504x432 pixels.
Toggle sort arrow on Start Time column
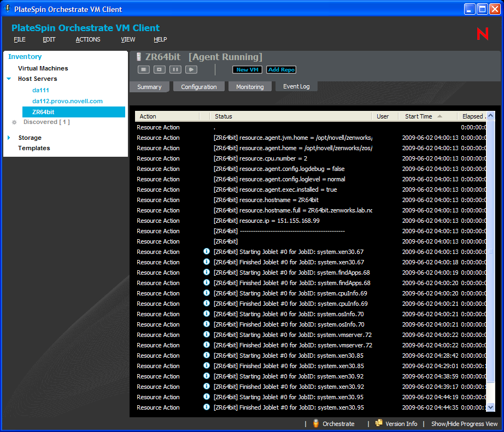439,116
